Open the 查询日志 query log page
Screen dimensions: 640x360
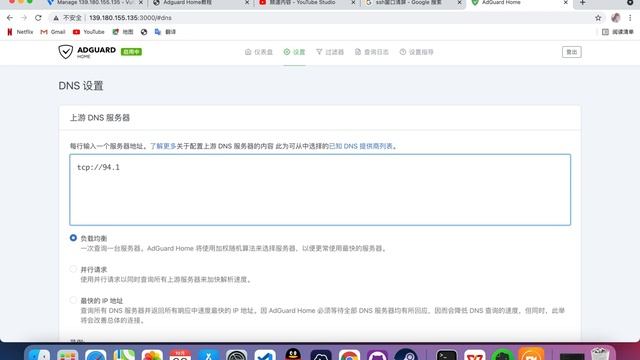(x=371, y=52)
